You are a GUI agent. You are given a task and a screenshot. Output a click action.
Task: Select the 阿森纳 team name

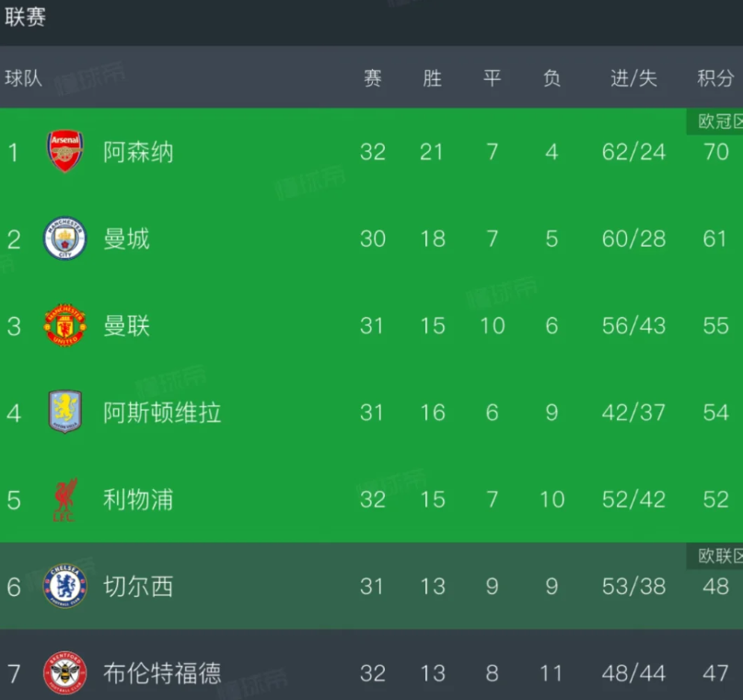click(x=138, y=152)
